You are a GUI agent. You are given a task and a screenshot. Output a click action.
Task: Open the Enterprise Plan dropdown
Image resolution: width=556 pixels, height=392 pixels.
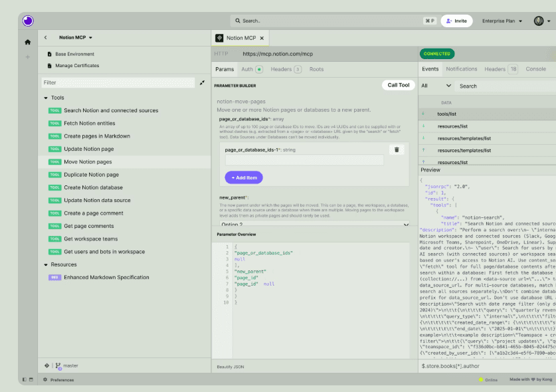click(x=502, y=21)
